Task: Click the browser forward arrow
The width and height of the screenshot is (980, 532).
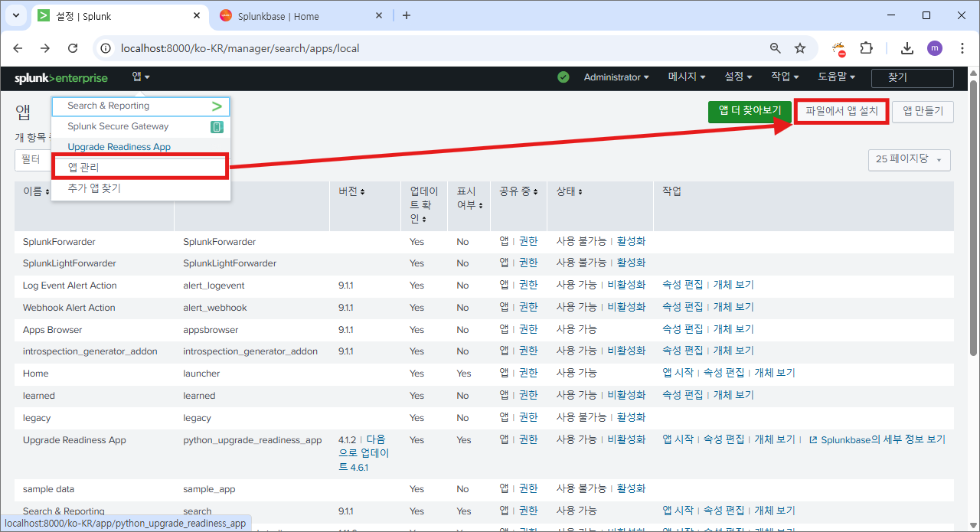Action: point(45,48)
